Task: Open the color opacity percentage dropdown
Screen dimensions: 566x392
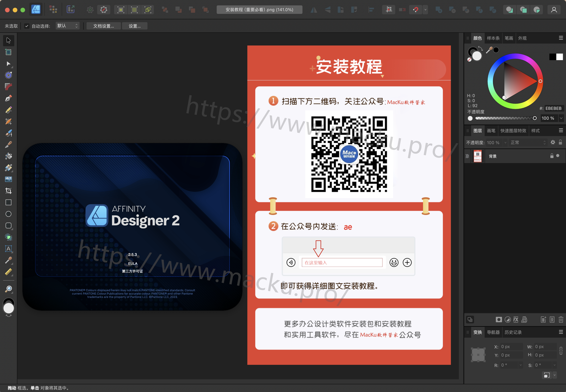Action: tap(561, 118)
